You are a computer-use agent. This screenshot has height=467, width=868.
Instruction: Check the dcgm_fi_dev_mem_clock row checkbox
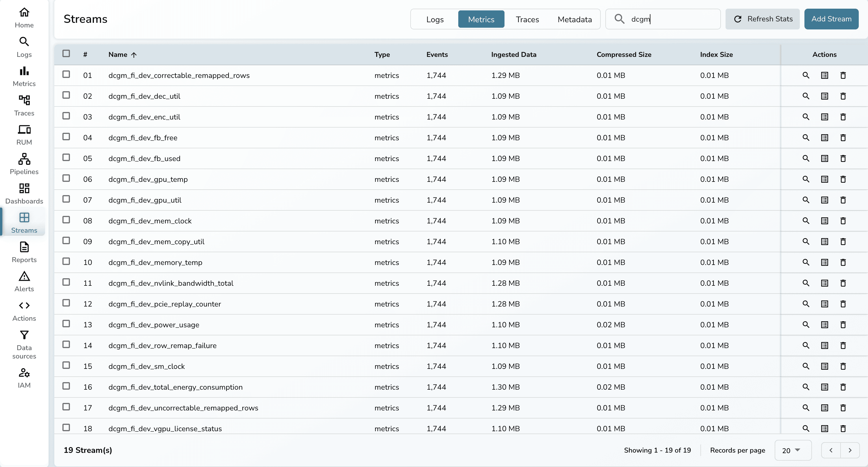point(66,220)
